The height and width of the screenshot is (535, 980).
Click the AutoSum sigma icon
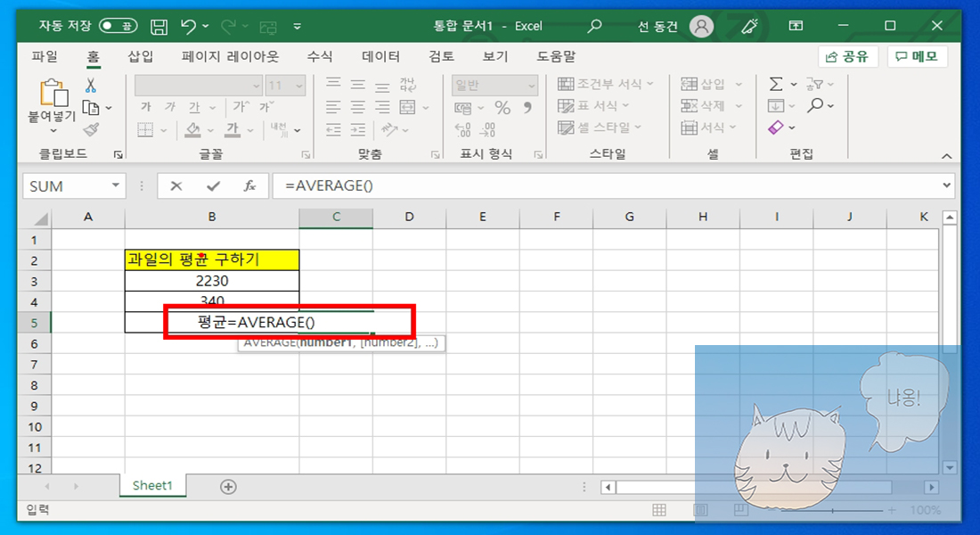point(776,84)
